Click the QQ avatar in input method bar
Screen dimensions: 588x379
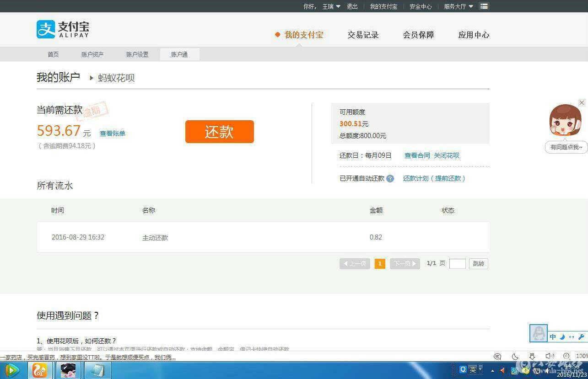coord(538,333)
